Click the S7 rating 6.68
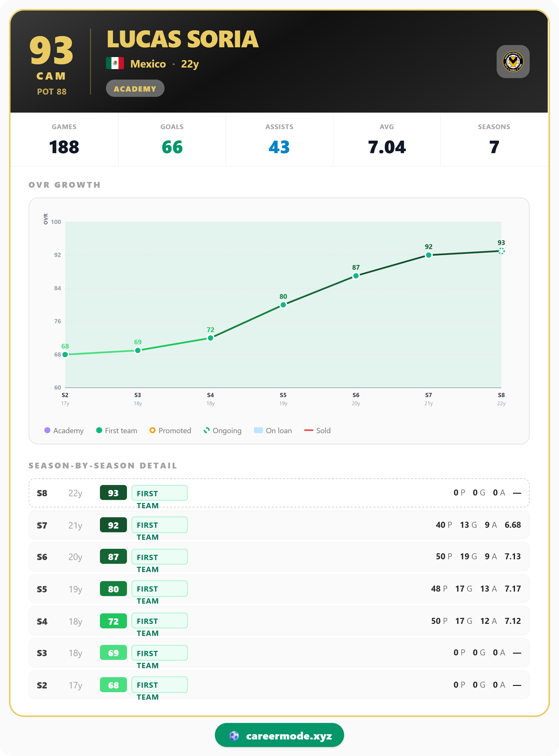Screen dimensions: 559x756 coord(513,525)
